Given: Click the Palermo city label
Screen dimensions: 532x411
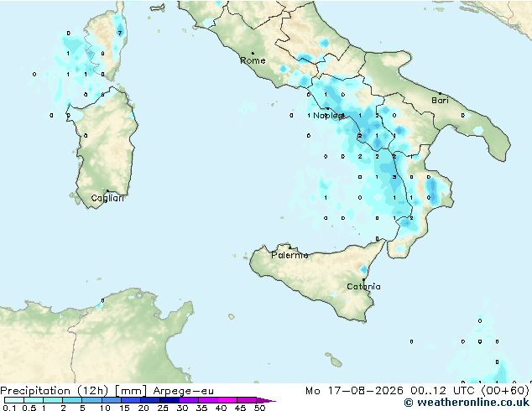Looking at the screenshot, I should (289, 255).
